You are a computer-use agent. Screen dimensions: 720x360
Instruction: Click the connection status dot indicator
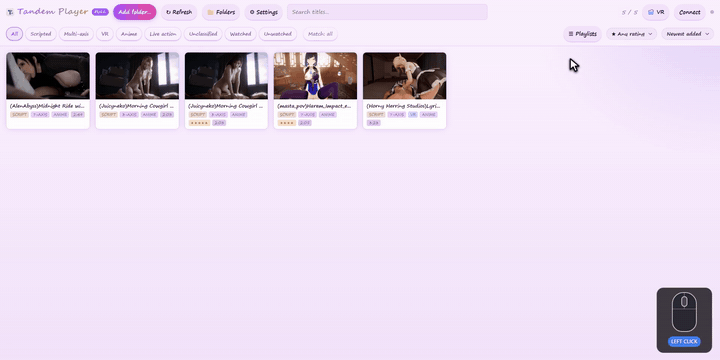click(712, 12)
